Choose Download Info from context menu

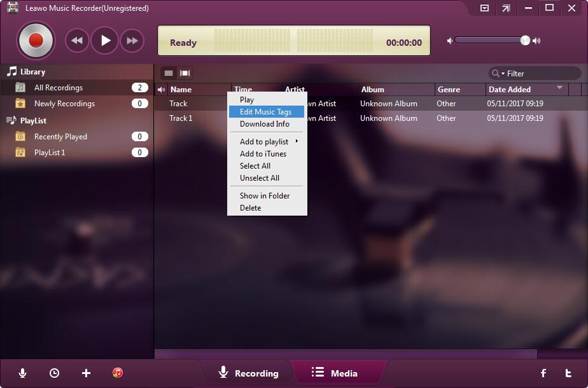[267, 123]
